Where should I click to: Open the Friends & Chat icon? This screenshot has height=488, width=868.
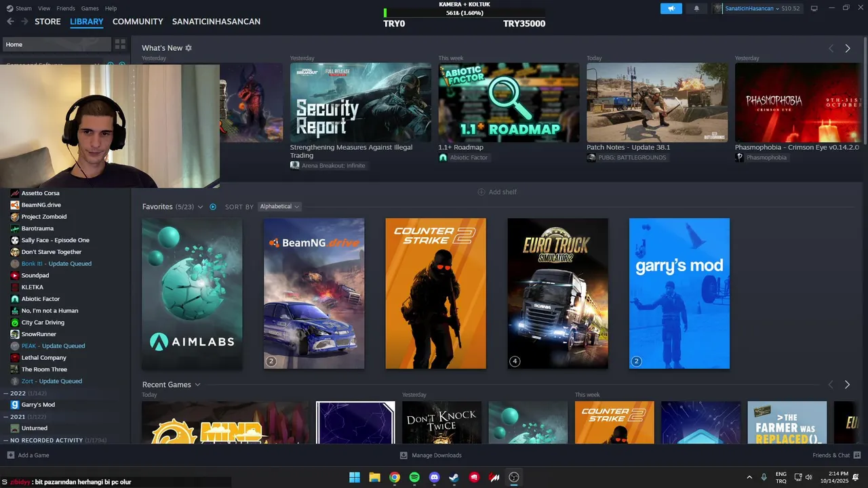tap(857, 455)
